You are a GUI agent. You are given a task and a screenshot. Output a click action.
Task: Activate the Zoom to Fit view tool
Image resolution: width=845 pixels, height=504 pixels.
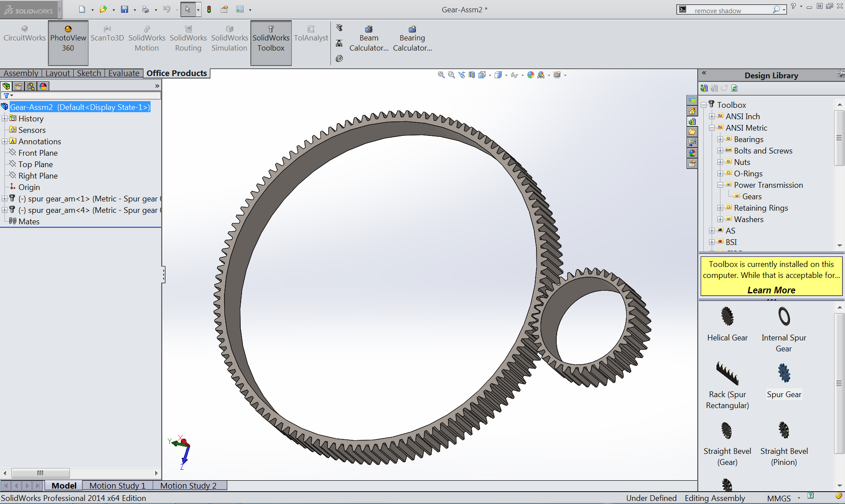[x=441, y=75]
